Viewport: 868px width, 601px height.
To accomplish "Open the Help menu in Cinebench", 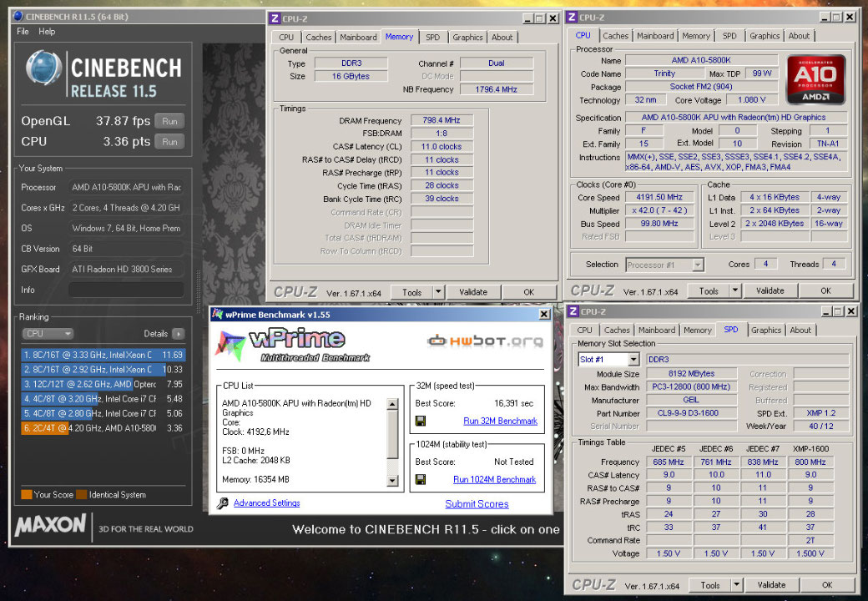I will click(x=47, y=32).
